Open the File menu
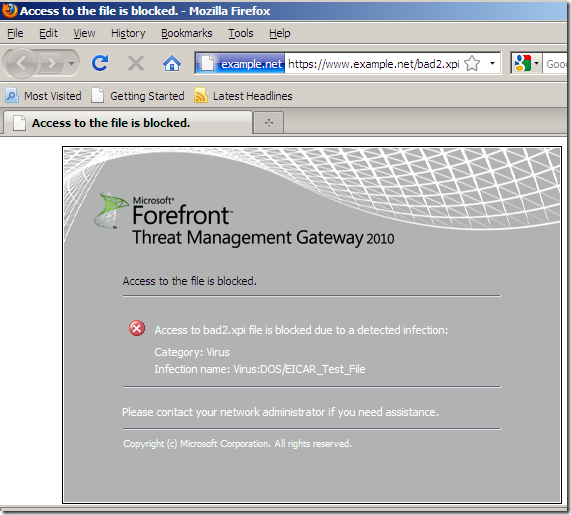Image resolution: width=571 pixels, height=515 pixels. point(15,33)
